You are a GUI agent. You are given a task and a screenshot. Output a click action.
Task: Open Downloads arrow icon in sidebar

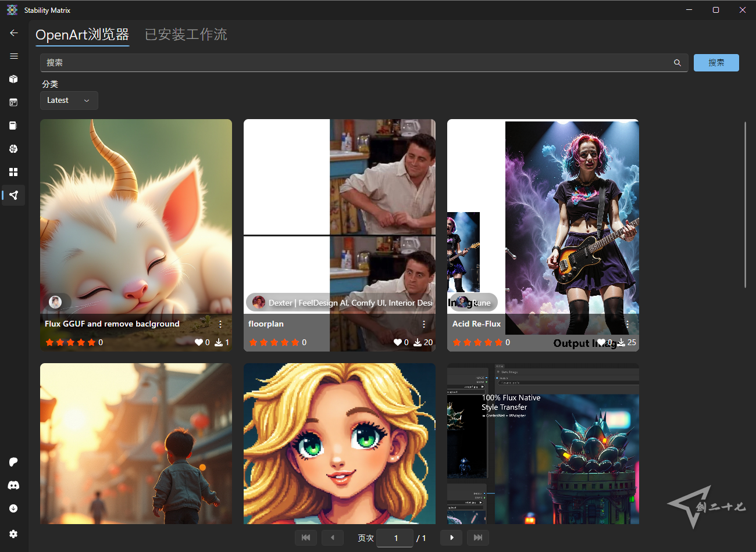click(x=14, y=508)
